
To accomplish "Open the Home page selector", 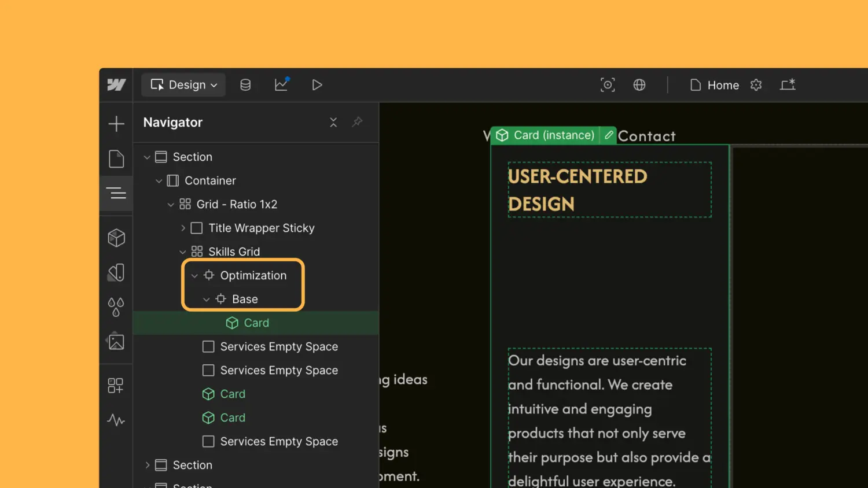I will (x=715, y=85).
